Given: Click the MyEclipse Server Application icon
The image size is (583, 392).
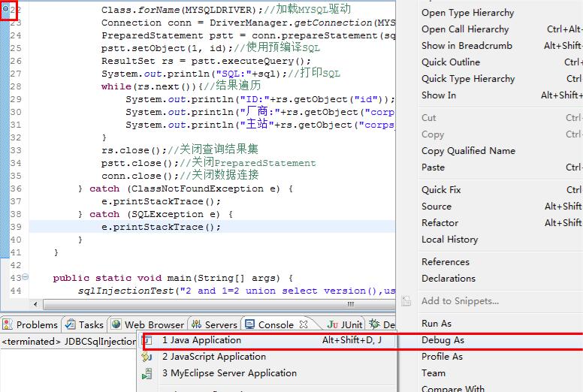Looking at the screenshot, I should coord(147,373).
